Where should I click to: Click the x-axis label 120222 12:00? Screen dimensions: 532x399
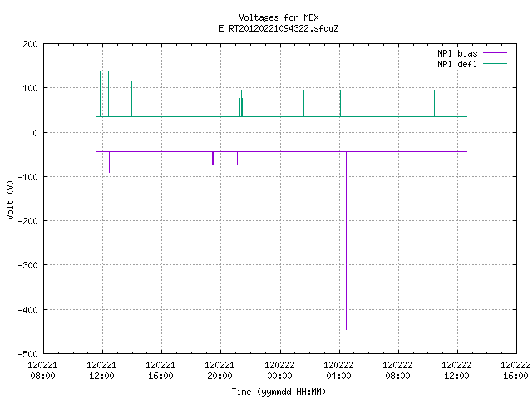[456, 371]
